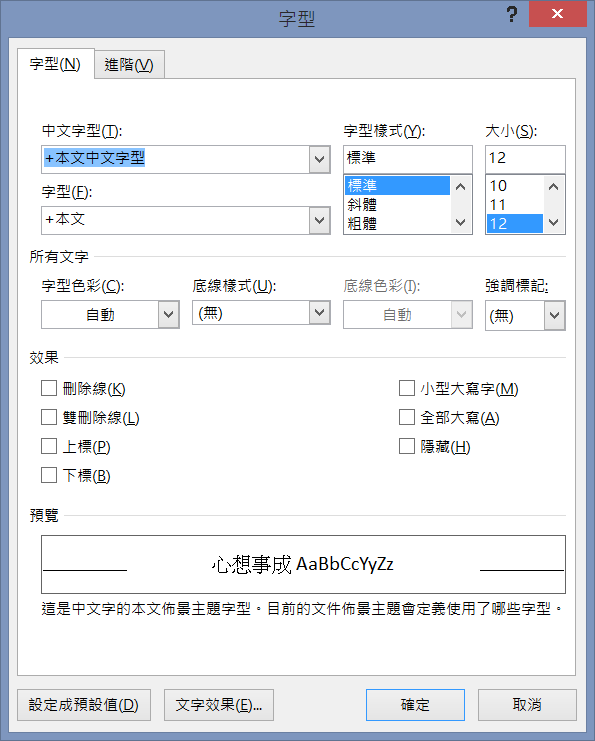595x741 pixels.
Task: Switch to the 進階 tab
Action: (x=129, y=65)
